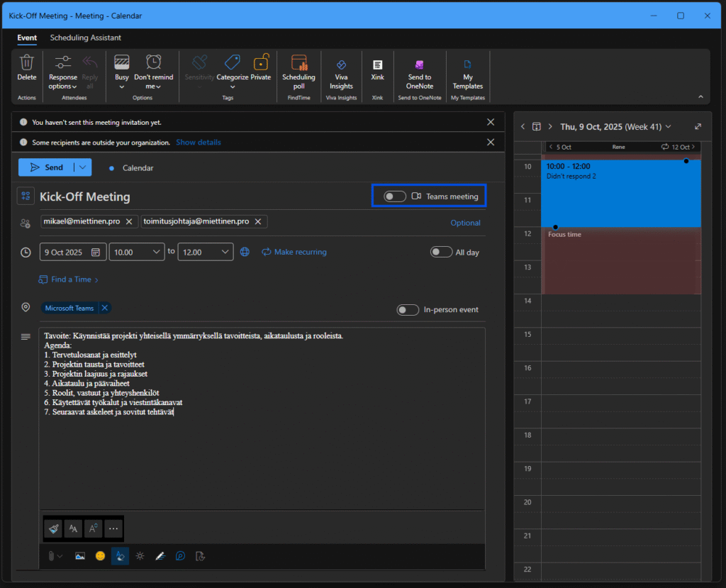Click the format painter brush icon
Viewport: 726px width, 588px height.
click(53, 528)
